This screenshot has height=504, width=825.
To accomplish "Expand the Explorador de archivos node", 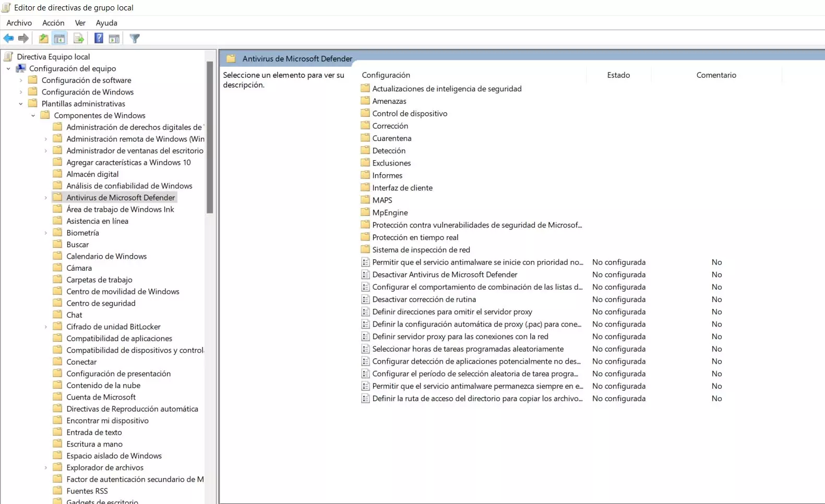I will coord(46,467).
